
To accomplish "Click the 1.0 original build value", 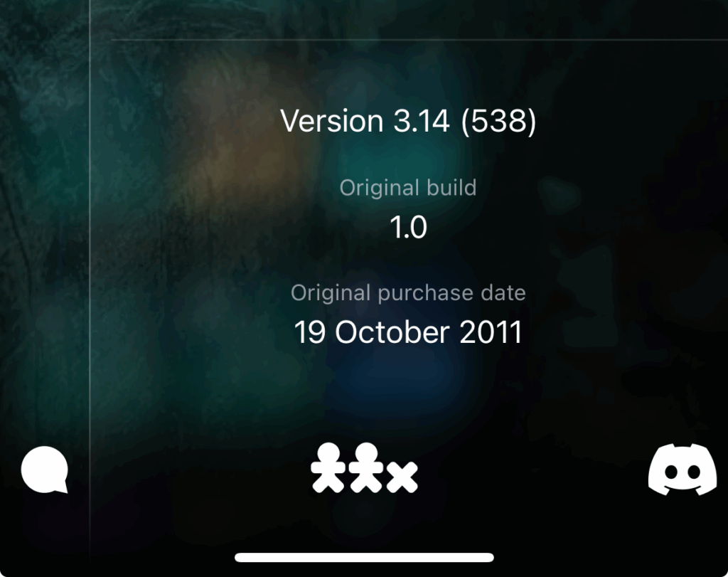I will coord(408,228).
